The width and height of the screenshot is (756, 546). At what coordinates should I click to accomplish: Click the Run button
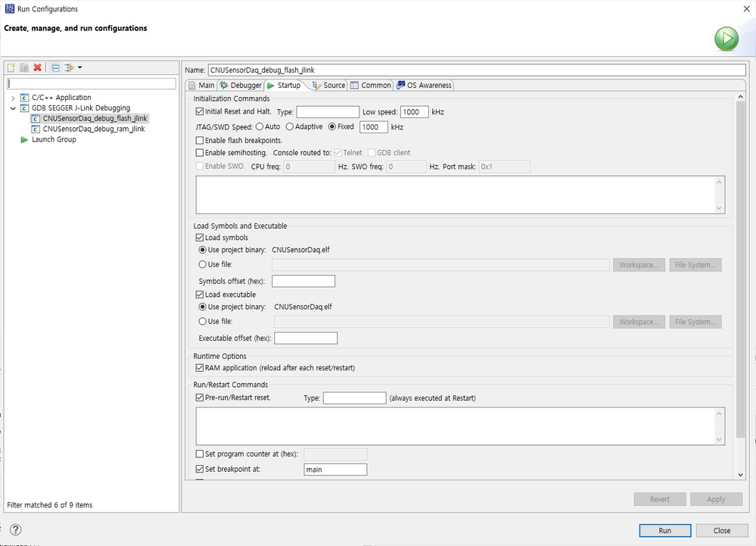click(x=664, y=530)
